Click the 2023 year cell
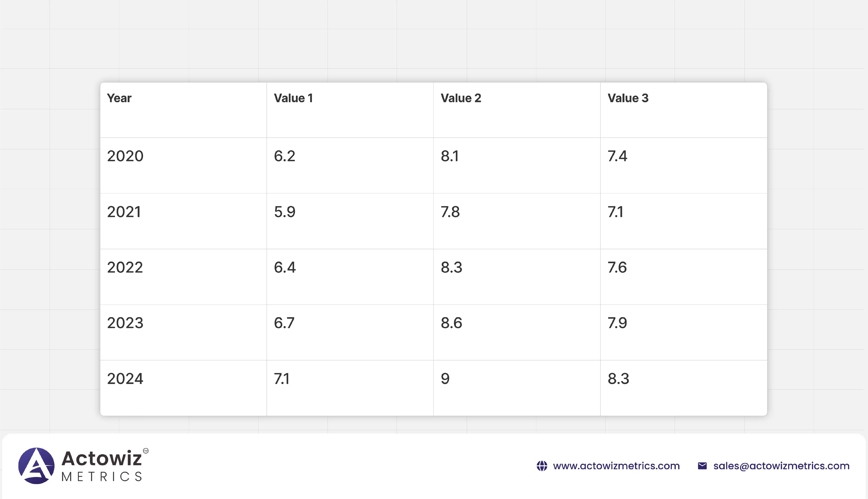The height and width of the screenshot is (499, 868). [125, 323]
